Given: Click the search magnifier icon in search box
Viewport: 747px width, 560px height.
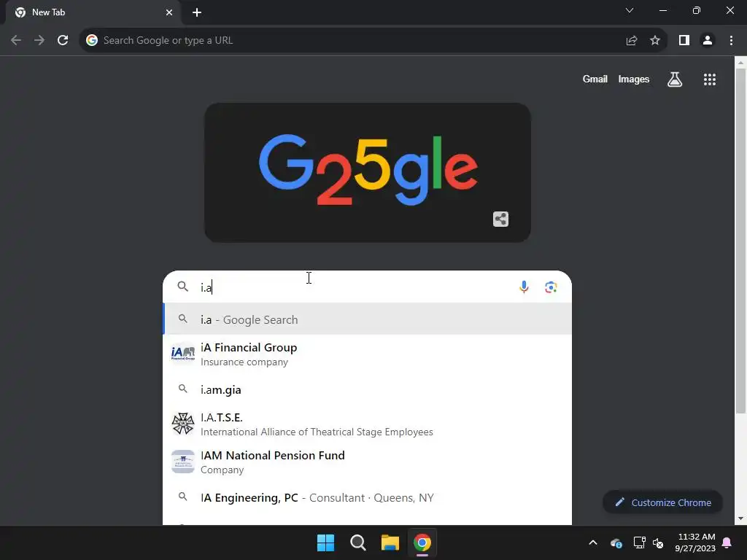Looking at the screenshot, I should click(x=183, y=287).
